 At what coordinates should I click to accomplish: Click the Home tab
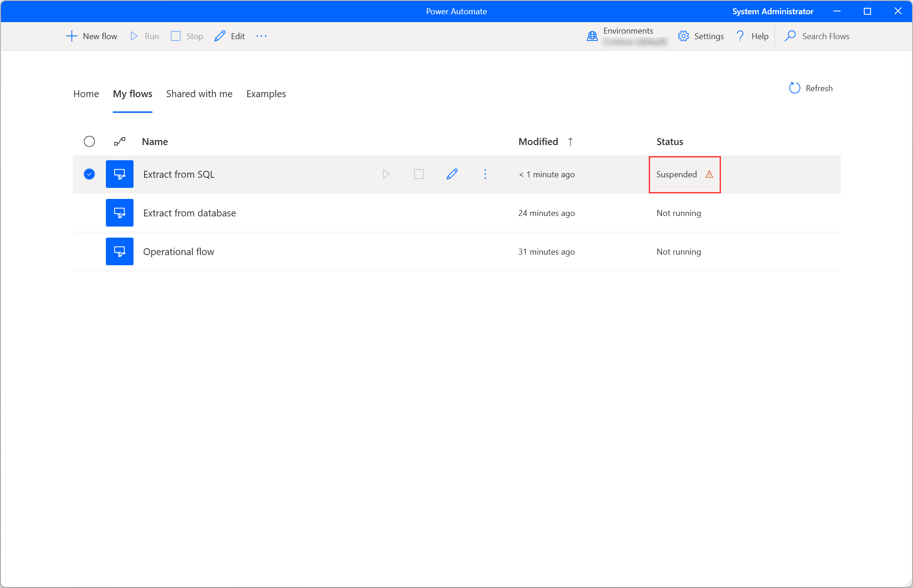pyautogui.click(x=85, y=93)
